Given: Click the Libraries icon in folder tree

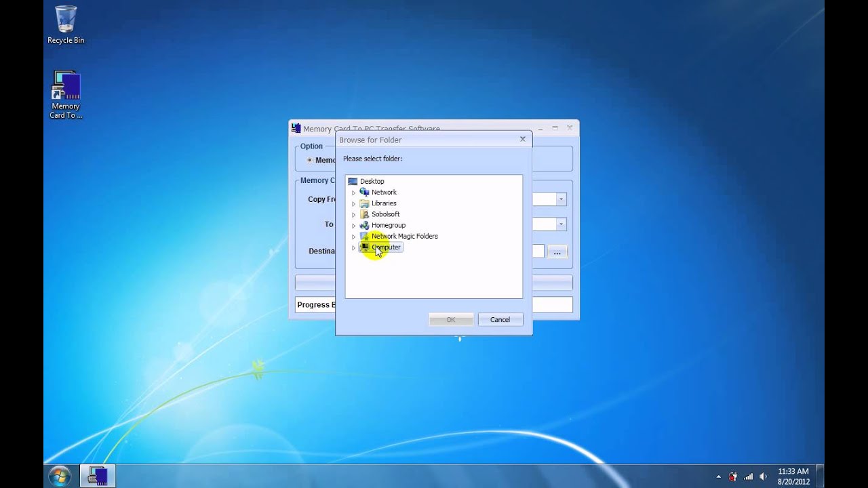Looking at the screenshot, I should click(364, 203).
